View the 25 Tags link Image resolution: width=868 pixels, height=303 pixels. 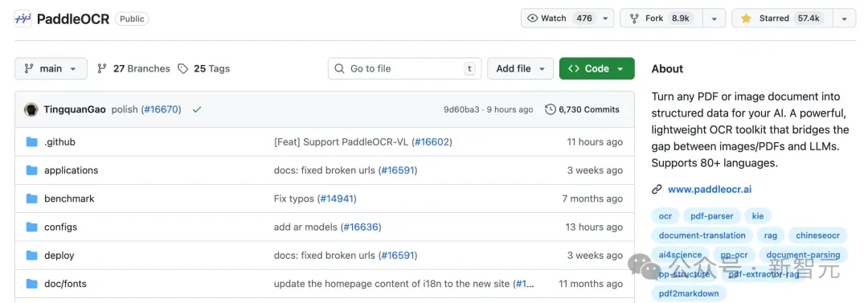[203, 68]
